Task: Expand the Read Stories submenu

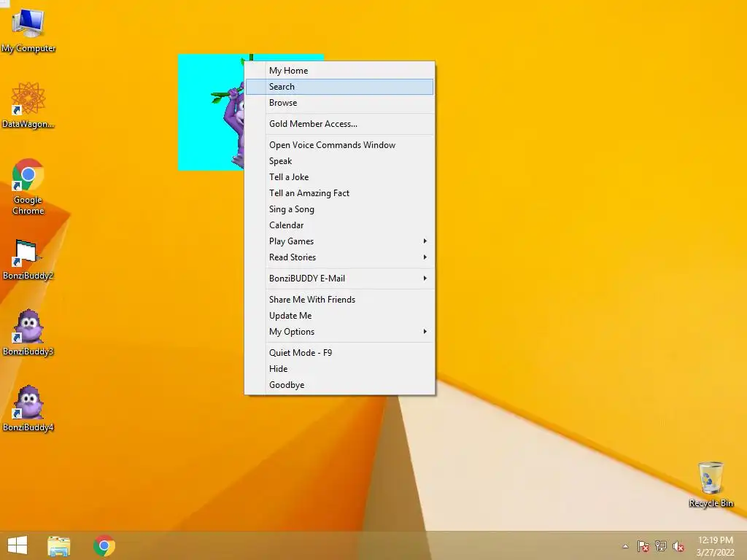Action: pyautogui.click(x=339, y=257)
